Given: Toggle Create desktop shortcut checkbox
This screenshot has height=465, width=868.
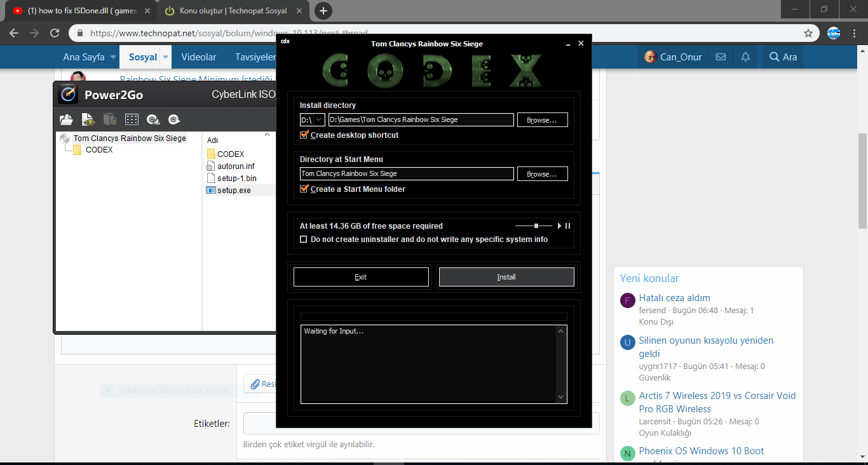Looking at the screenshot, I should click(304, 135).
